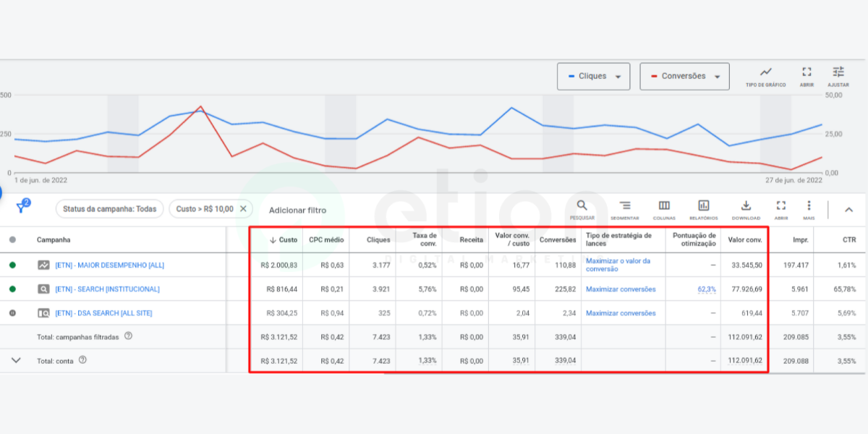The width and height of the screenshot is (868, 434).
Task: Click Maximizar conversões for DSA Search
Action: 621,313
